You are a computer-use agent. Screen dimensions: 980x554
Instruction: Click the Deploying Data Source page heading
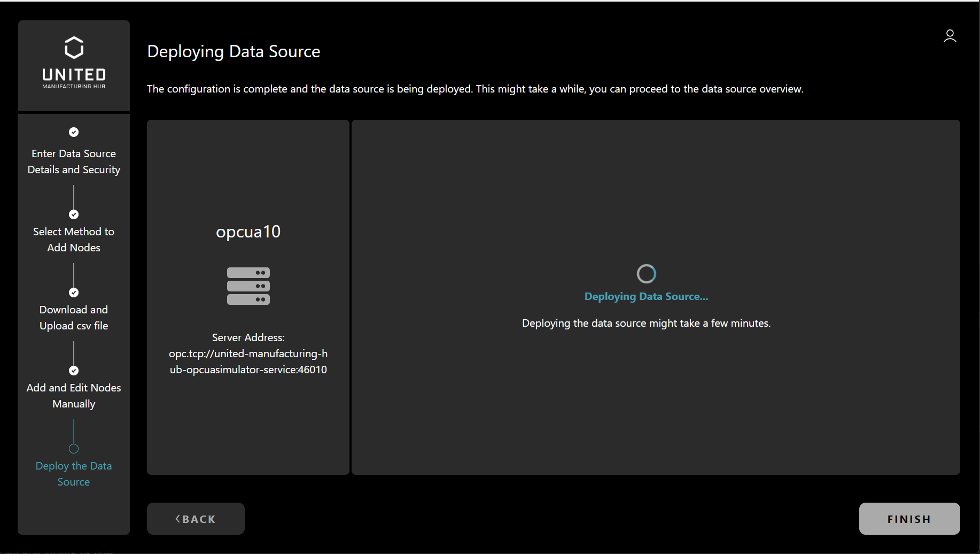[x=234, y=51]
